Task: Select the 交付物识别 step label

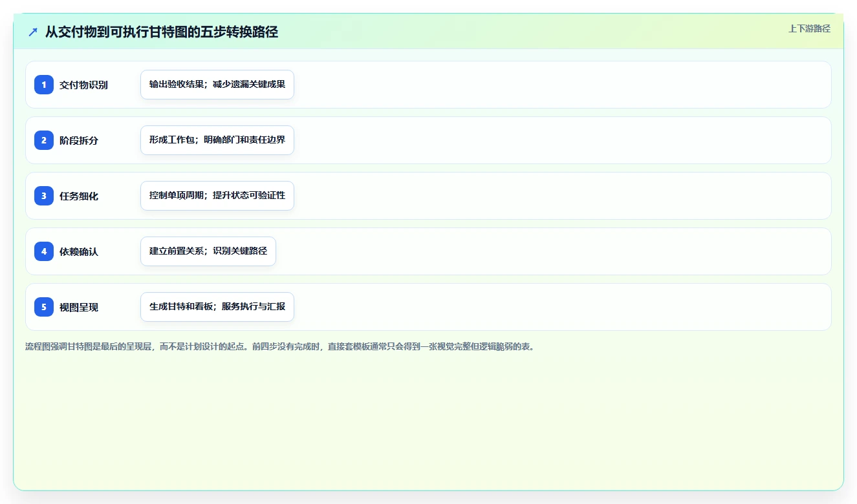Action: [83, 85]
